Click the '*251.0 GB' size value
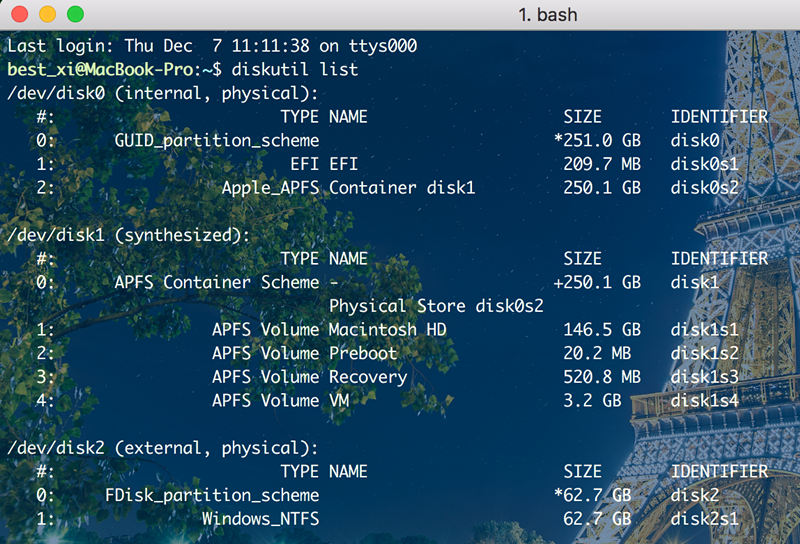 pyautogui.click(x=597, y=140)
